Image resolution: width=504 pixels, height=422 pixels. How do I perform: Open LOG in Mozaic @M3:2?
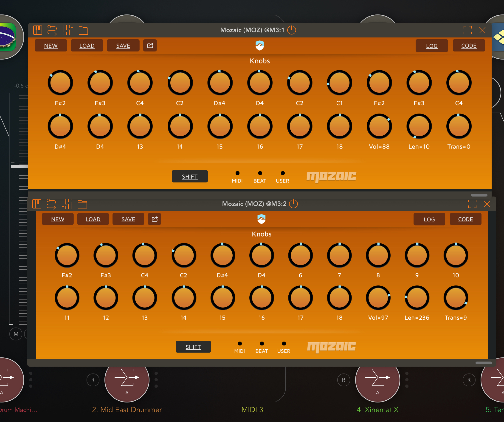coord(429,219)
